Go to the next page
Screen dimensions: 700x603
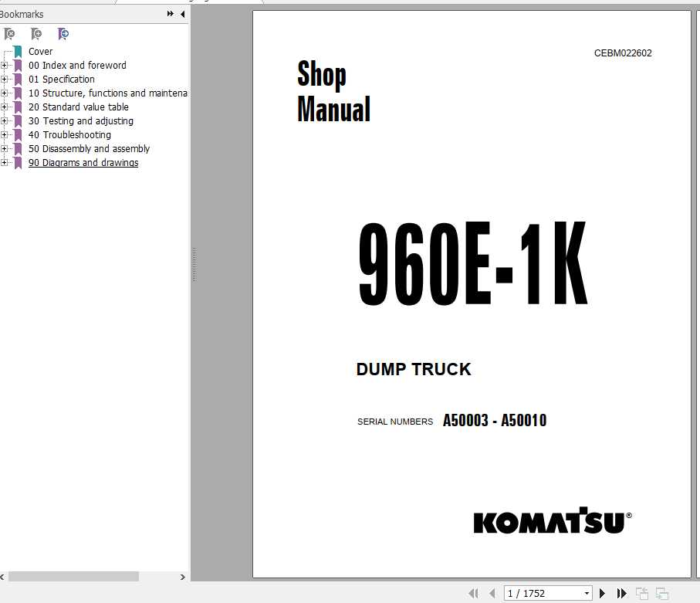pos(602,593)
